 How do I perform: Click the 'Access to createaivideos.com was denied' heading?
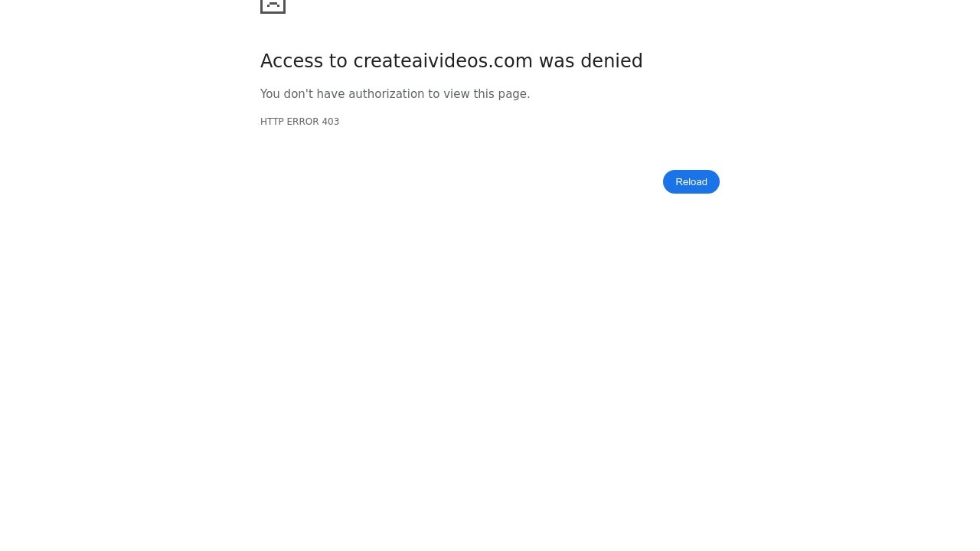(452, 61)
